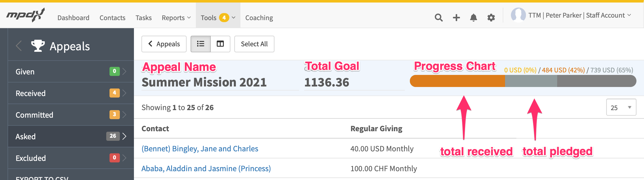Screen dimensions: 644x180
Task: Click the orange progress bar segment
Action: (457, 81)
